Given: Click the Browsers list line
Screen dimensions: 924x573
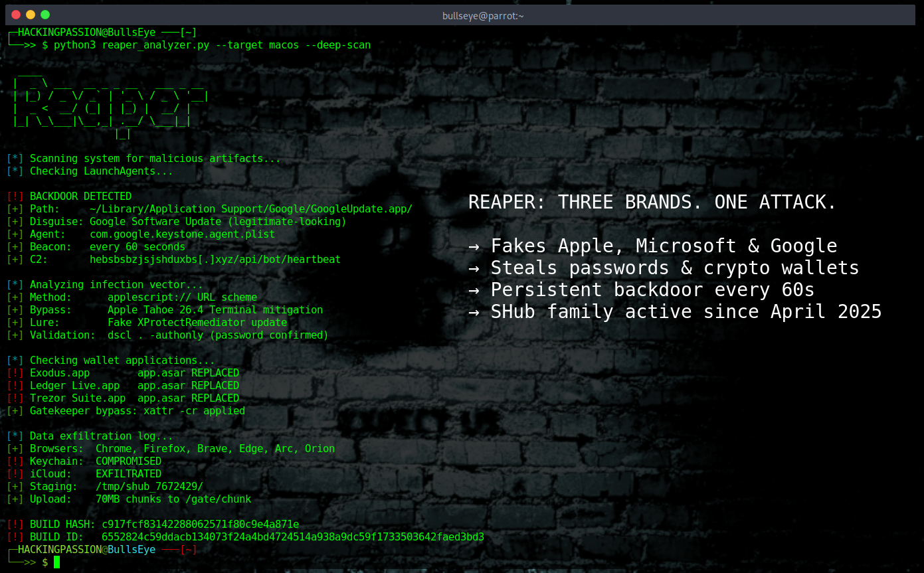Looking at the screenshot, I should (171, 449).
